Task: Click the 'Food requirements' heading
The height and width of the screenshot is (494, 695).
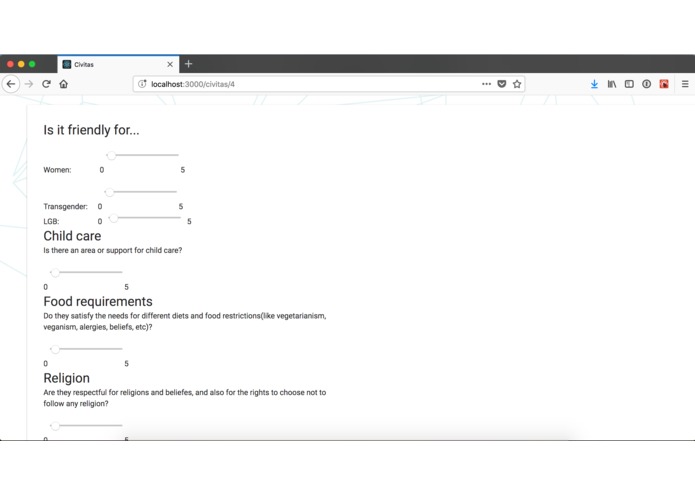Action: click(x=98, y=301)
